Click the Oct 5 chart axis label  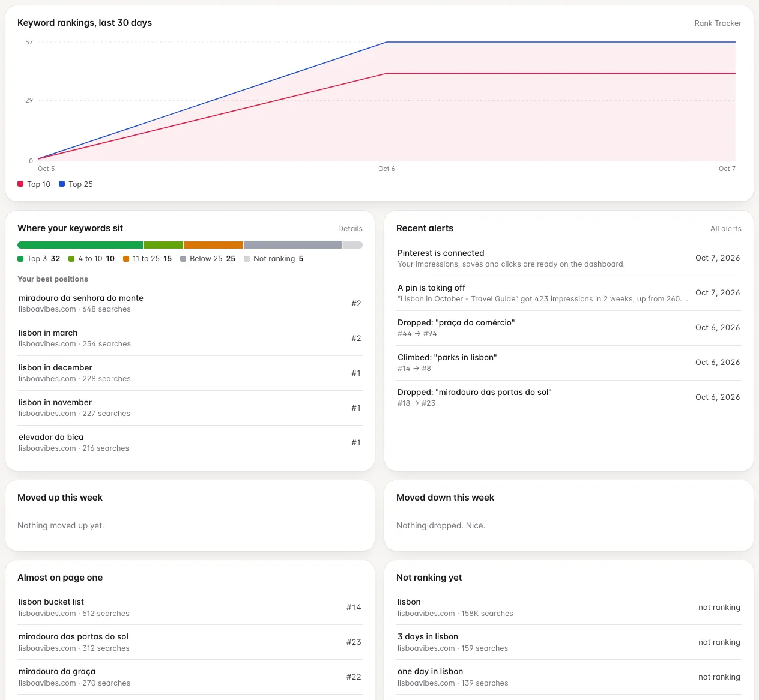pos(46,169)
